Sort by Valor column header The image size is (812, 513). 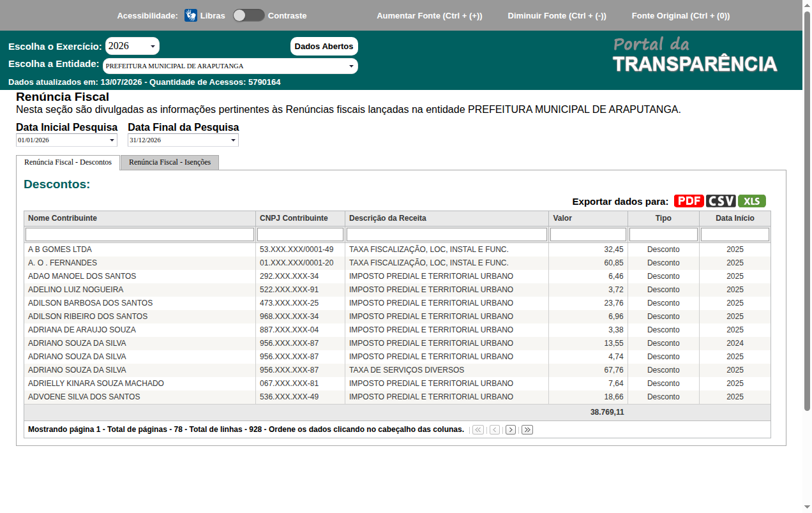(588, 218)
